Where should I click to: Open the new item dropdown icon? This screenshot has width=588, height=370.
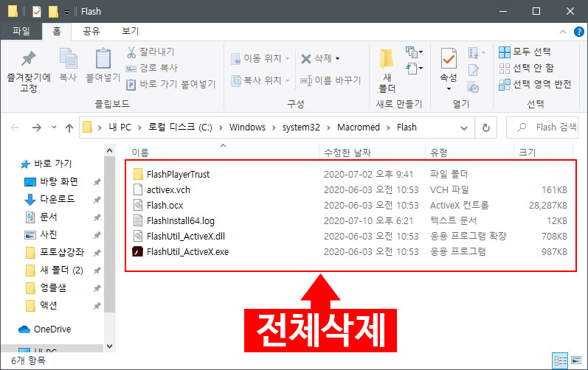(x=414, y=52)
